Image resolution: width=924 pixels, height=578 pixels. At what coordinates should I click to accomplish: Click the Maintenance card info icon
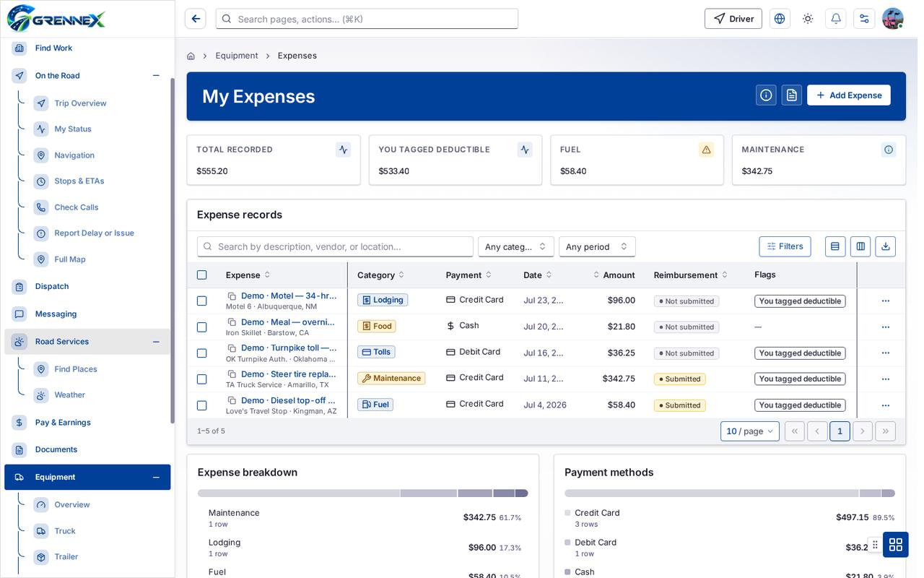tap(889, 150)
